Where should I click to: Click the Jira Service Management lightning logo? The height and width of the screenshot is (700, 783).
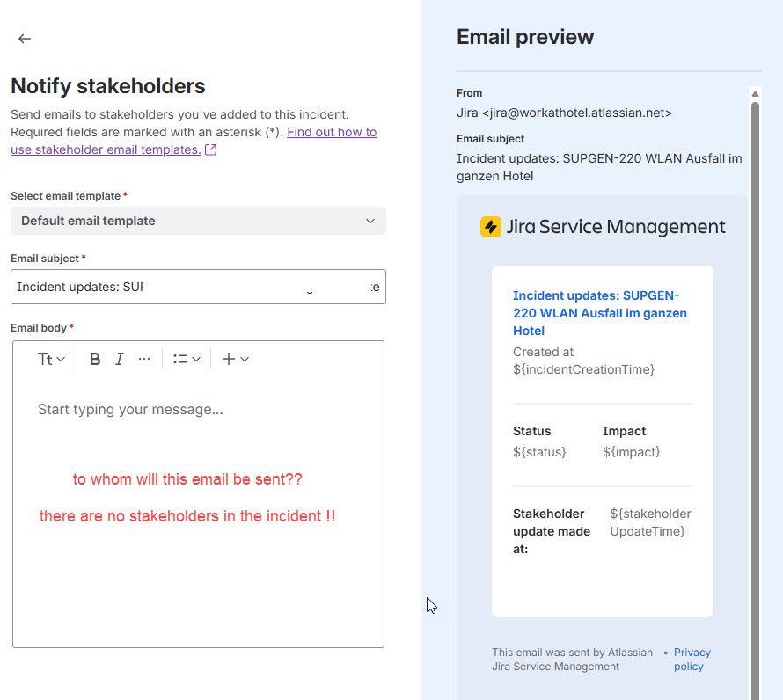coord(490,226)
